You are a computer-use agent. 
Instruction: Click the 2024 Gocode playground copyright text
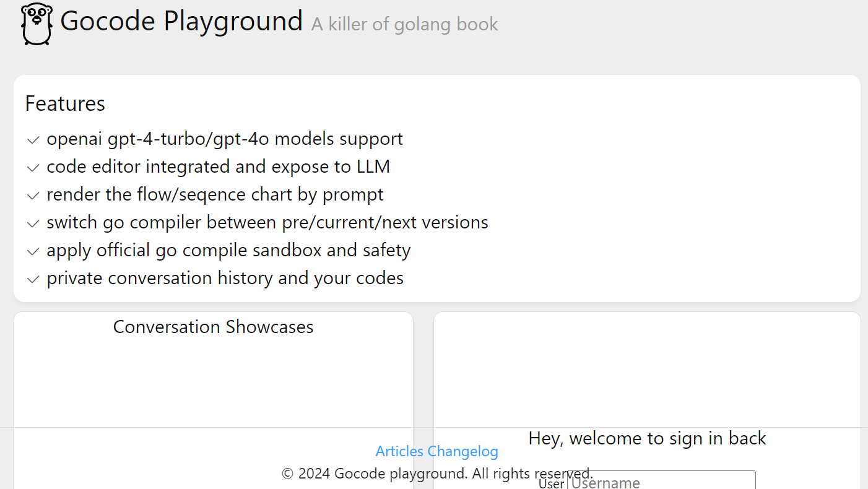pyautogui.click(x=436, y=473)
